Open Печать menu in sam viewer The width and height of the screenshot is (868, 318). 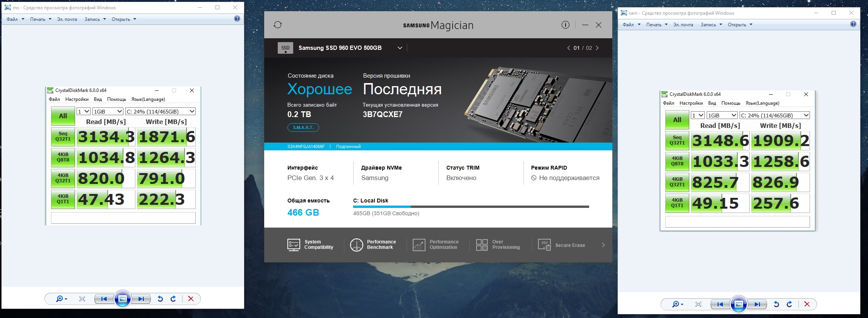click(x=657, y=24)
